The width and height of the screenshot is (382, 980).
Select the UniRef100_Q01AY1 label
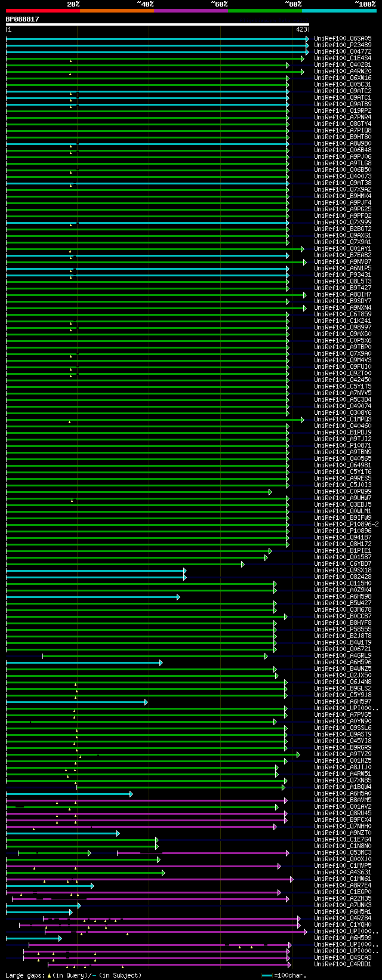343,249
